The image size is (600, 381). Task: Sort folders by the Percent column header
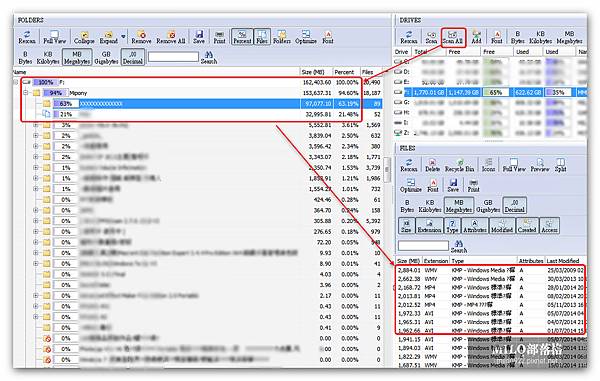346,72
